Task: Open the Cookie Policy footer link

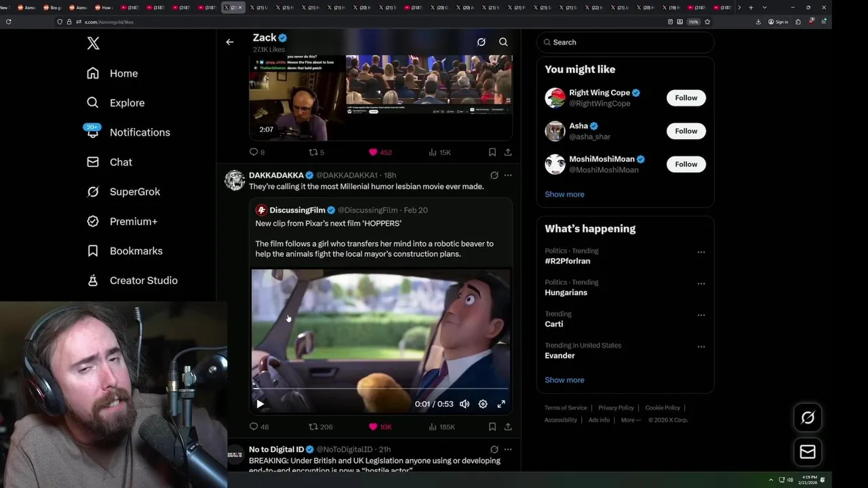Action: 663,408
